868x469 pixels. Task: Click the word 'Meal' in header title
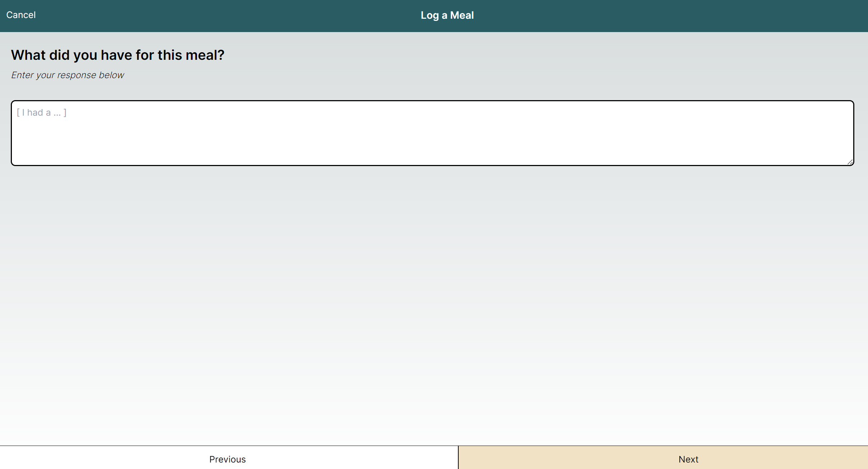[x=462, y=15]
